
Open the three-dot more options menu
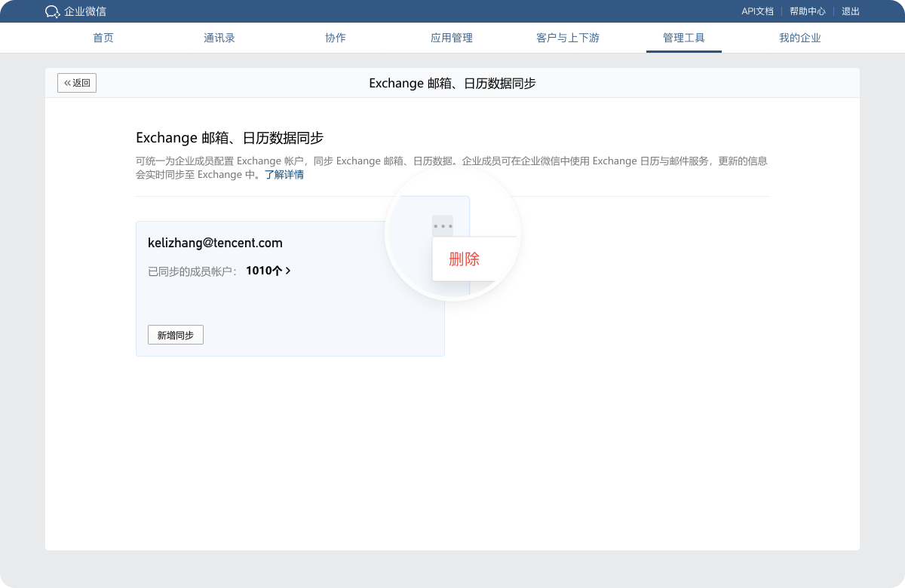pyautogui.click(x=443, y=226)
